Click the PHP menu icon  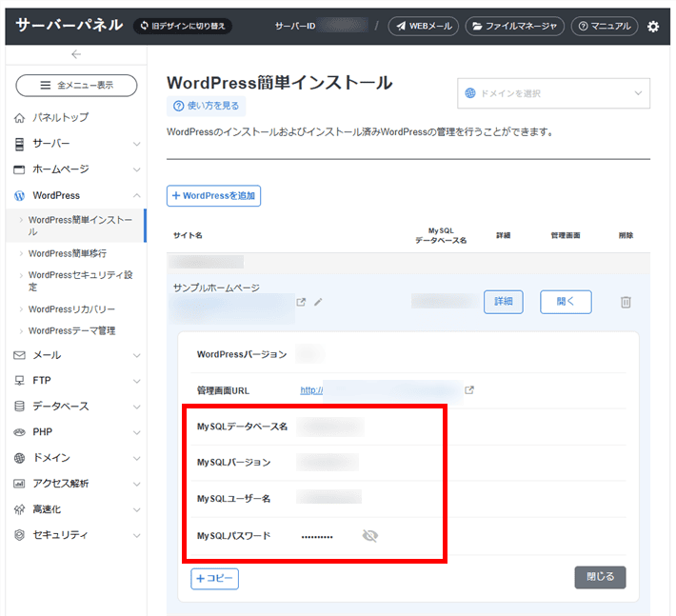pos(19,432)
